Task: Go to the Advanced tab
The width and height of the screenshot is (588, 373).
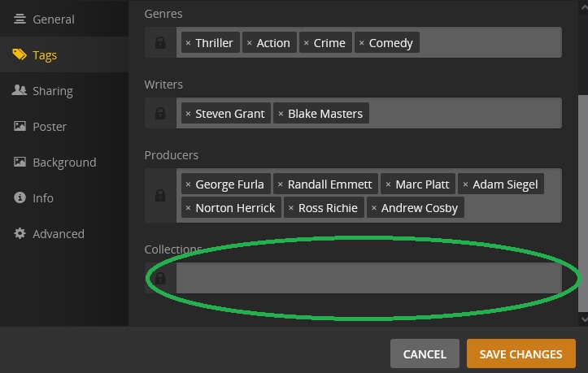Action: pyautogui.click(x=58, y=234)
